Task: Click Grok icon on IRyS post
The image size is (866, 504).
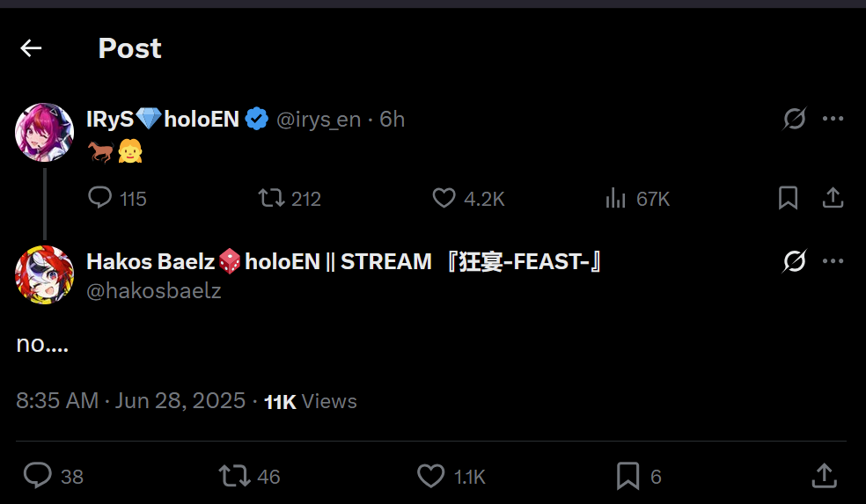Action: [x=795, y=119]
